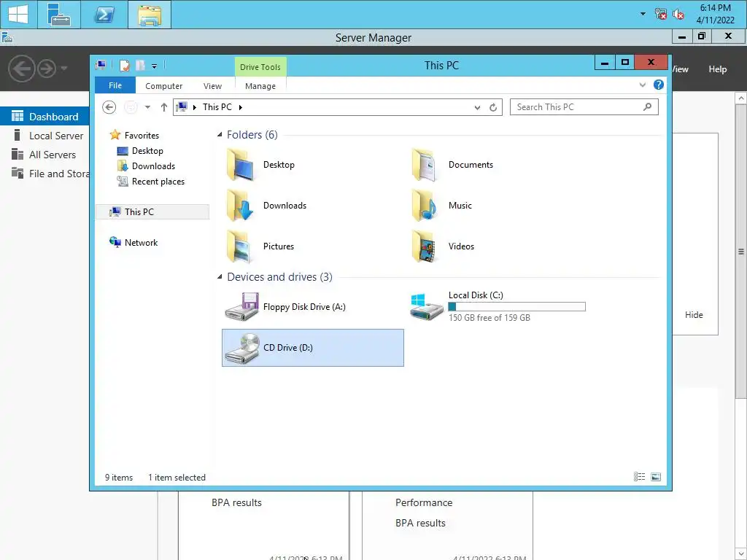Select Favorites in the navigation pane
This screenshot has height=560, width=747.
click(x=142, y=135)
